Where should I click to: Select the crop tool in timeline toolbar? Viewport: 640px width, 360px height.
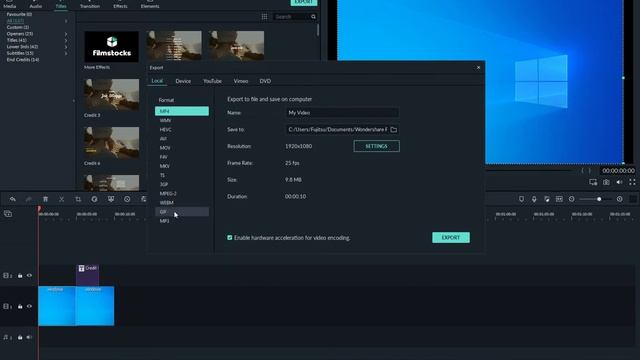click(x=78, y=199)
